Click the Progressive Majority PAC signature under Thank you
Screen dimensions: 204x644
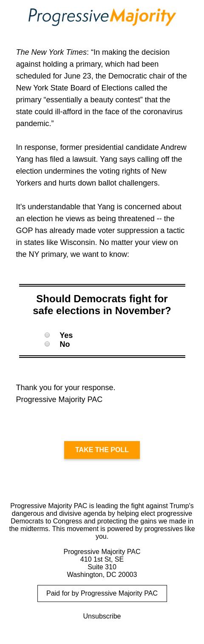59,399
